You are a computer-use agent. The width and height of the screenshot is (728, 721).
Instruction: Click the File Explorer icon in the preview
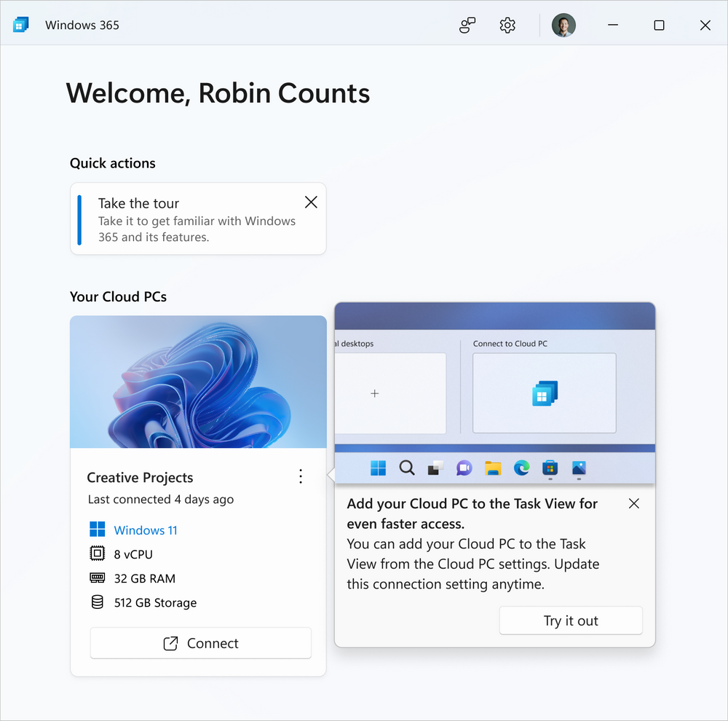pos(492,468)
